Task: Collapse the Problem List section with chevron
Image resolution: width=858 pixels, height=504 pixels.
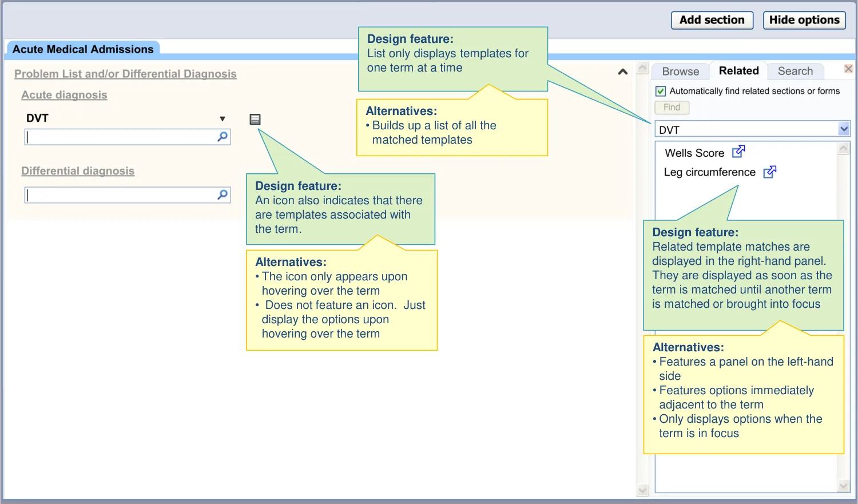Action: (623, 72)
